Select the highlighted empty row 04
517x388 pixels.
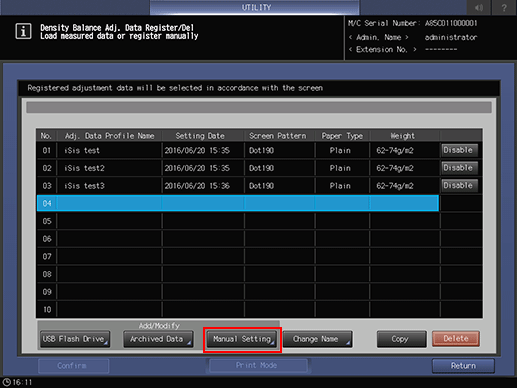pyautogui.click(x=238, y=203)
